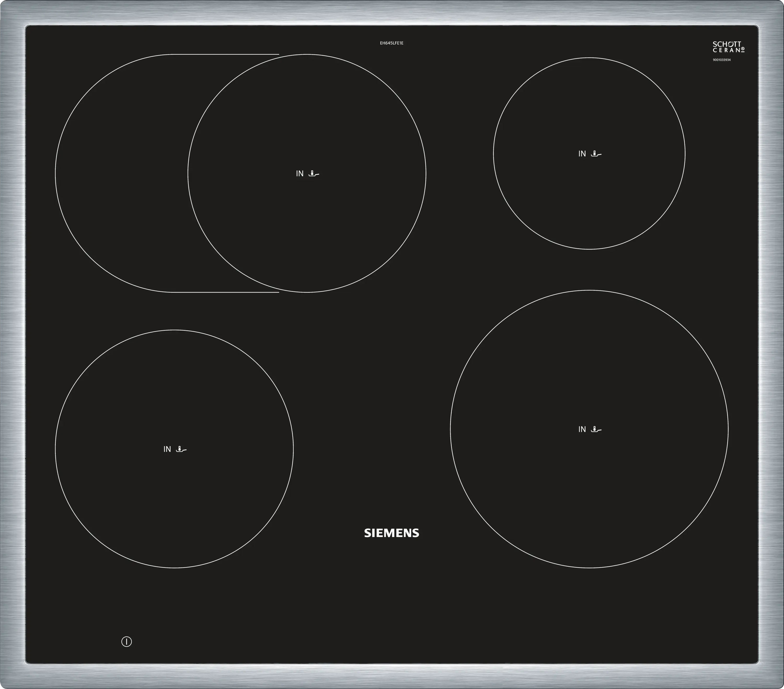Click the SIEMENS brand logo
The width and height of the screenshot is (784, 689).
tap(391, 533)
